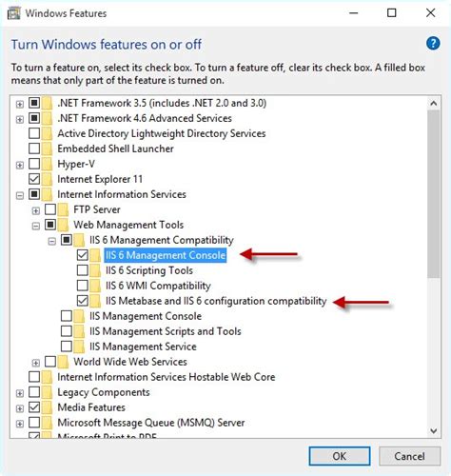Click folder icon beside Legacy Components
451x476 pixels.
tap(47, 392)
